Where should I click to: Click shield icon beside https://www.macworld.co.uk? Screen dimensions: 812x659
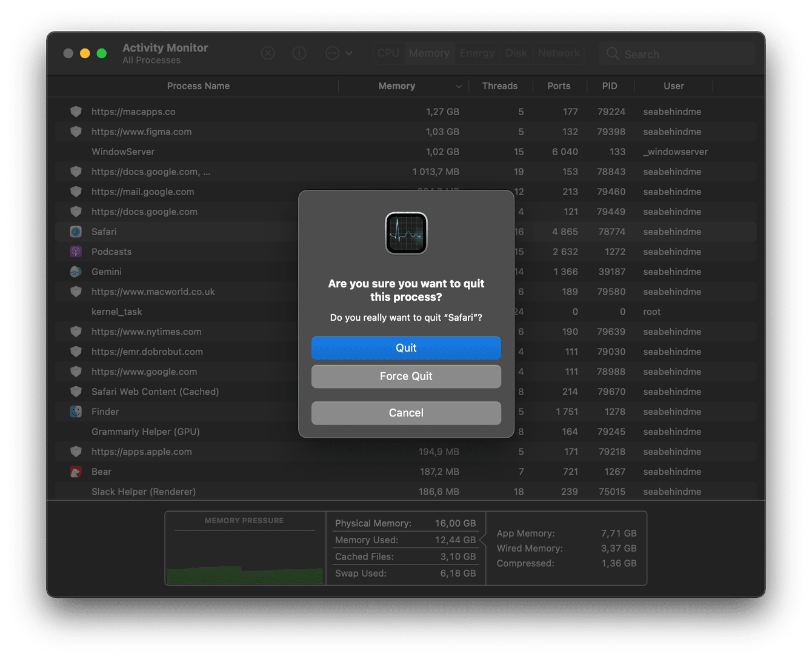coord(76,292)
